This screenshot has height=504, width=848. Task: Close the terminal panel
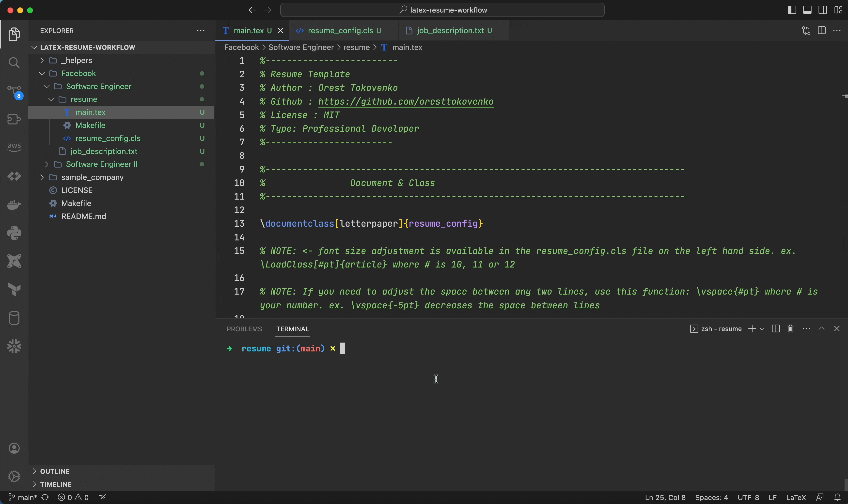click(x=837, y=329)
